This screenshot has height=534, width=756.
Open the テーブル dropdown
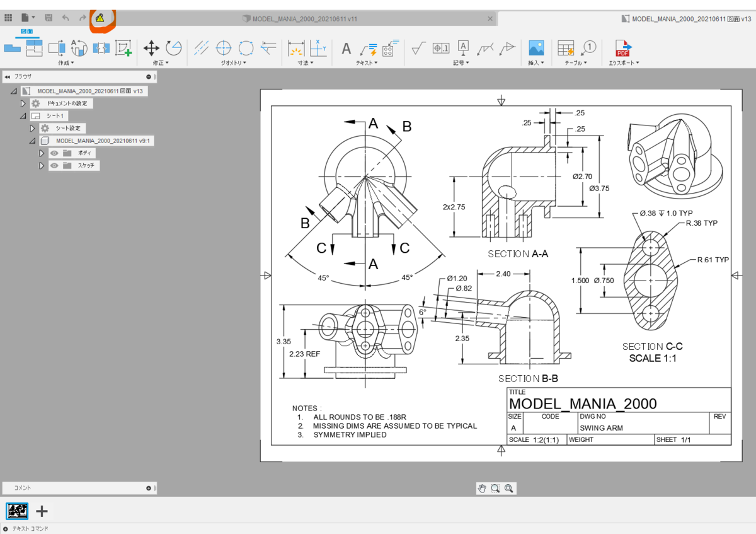[x=576, y=63]
